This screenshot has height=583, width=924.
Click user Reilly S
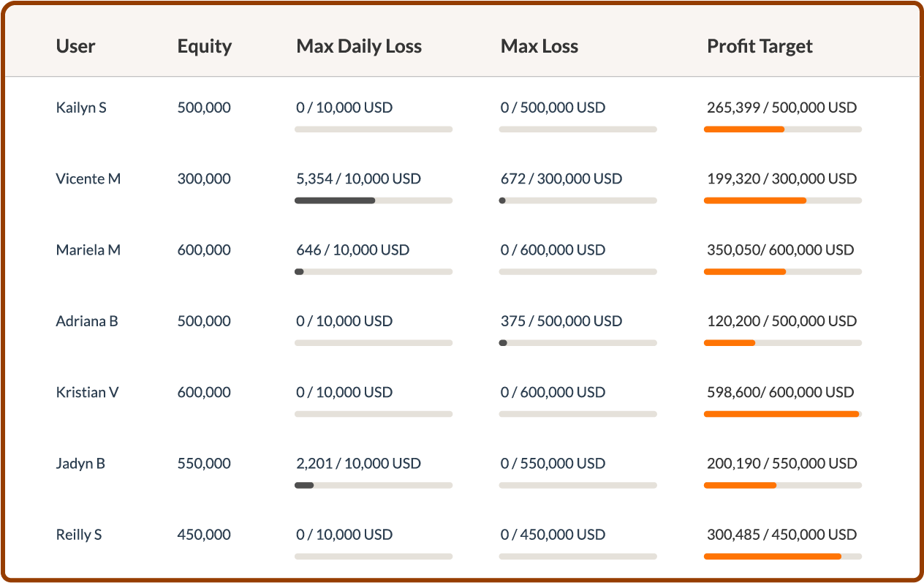tap(79, 535)
